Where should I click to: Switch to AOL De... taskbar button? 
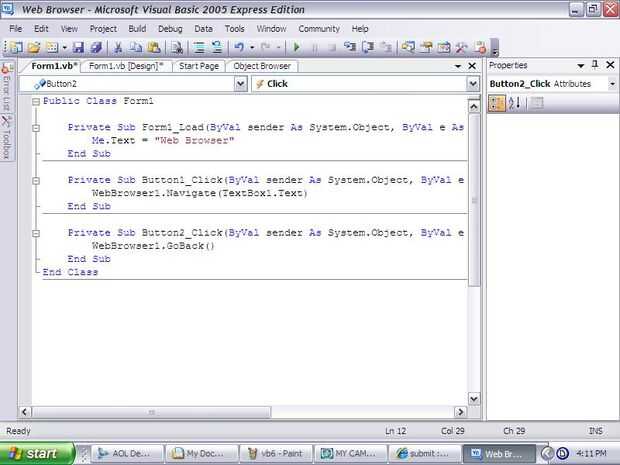click(x=127, y=454)
